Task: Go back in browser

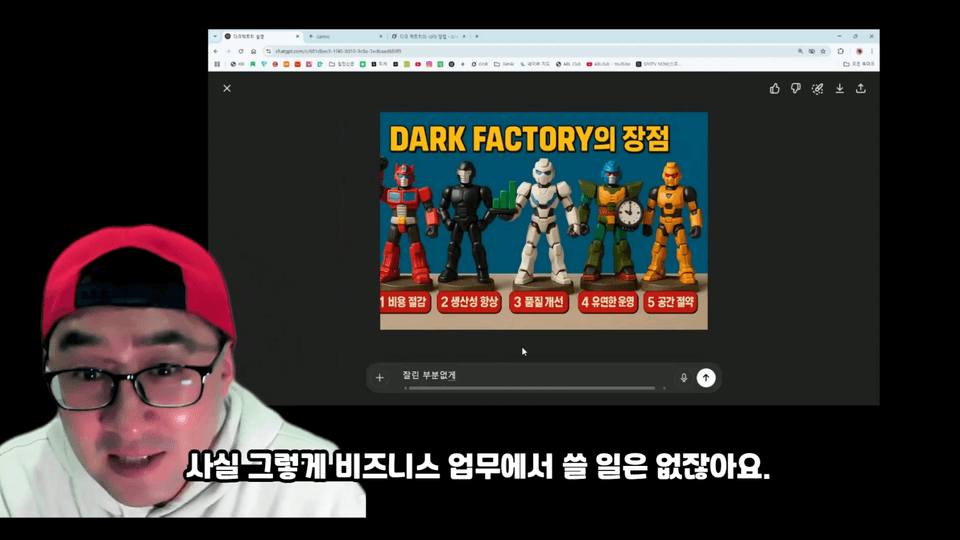Action: (216, 51)
